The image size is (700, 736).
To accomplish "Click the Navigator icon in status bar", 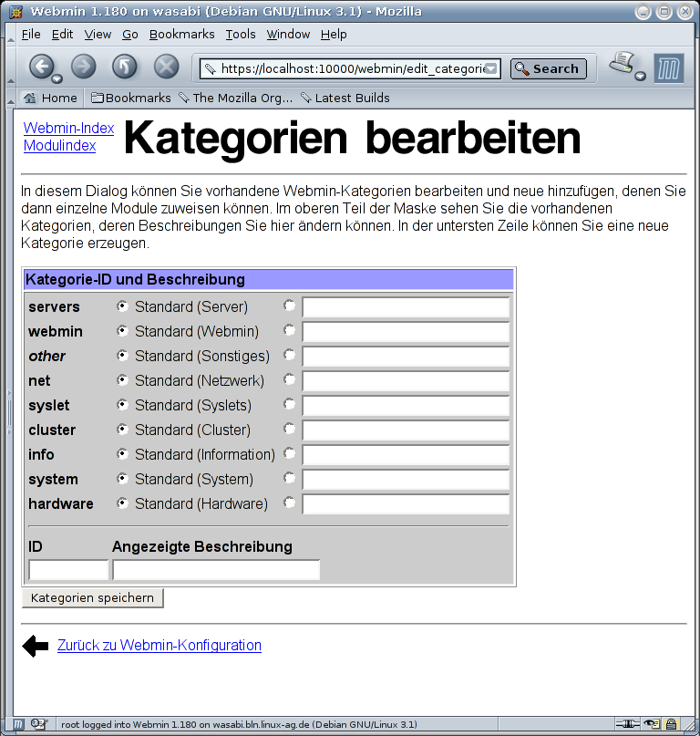I will [18, 724].
